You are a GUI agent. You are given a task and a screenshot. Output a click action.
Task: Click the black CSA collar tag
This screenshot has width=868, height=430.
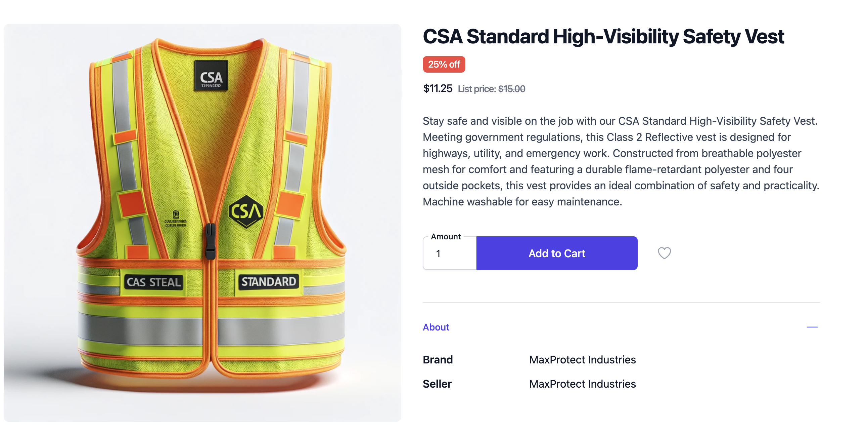[211, 76]
